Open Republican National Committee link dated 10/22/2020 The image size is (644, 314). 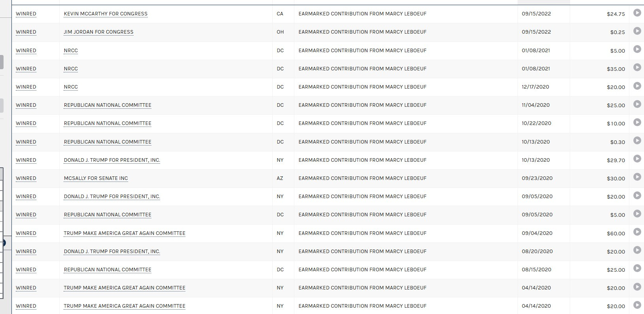point(107,123)
